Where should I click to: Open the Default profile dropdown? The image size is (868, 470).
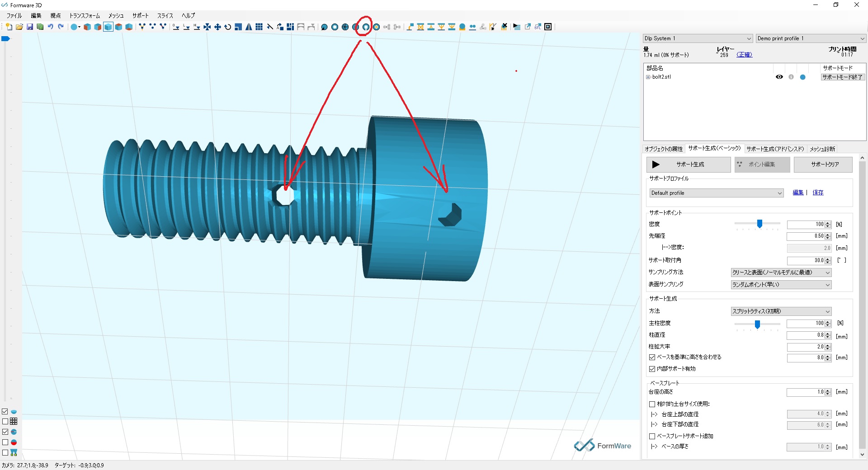click(x=717, y=193)
